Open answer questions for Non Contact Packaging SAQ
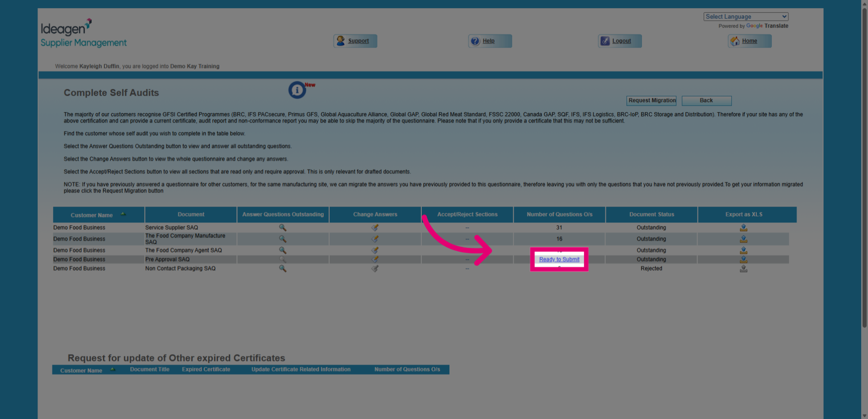Image resolution: width=868 pixels, height=419 pixels. 283,268
